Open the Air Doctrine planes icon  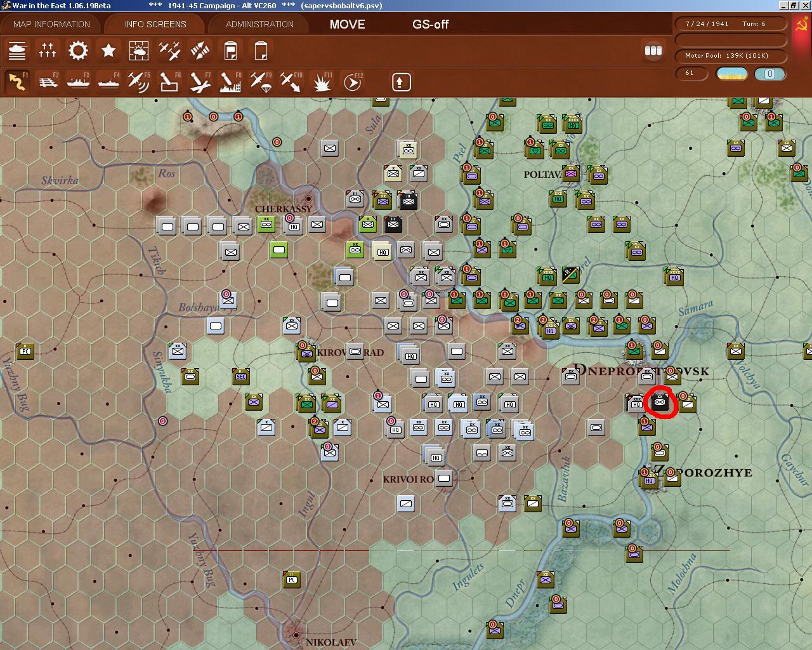(169, 50)
